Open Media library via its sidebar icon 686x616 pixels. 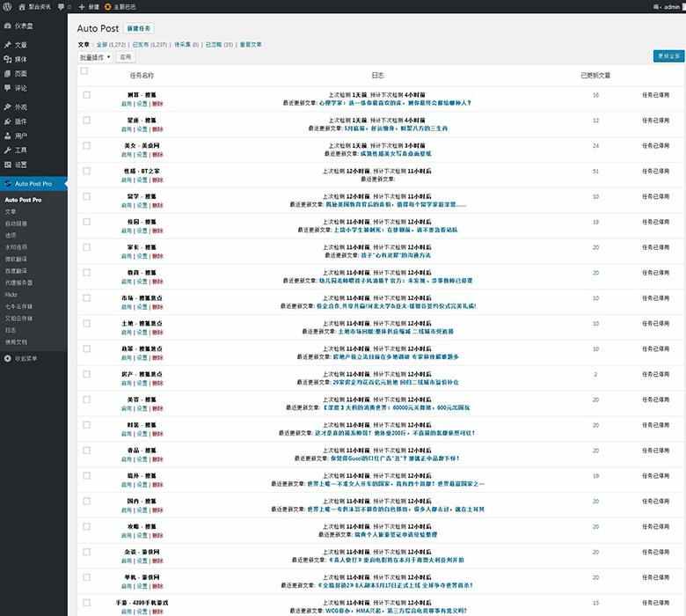[7, 59]
